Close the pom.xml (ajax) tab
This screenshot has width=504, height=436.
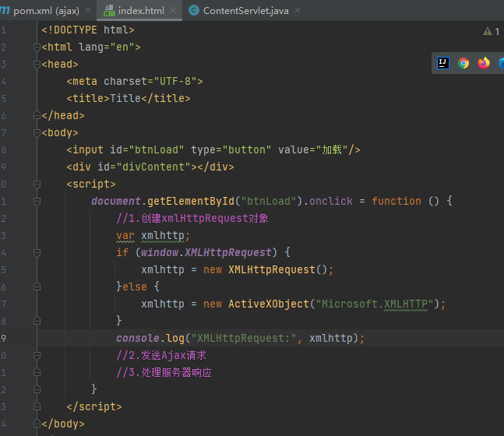pos(86,11)
